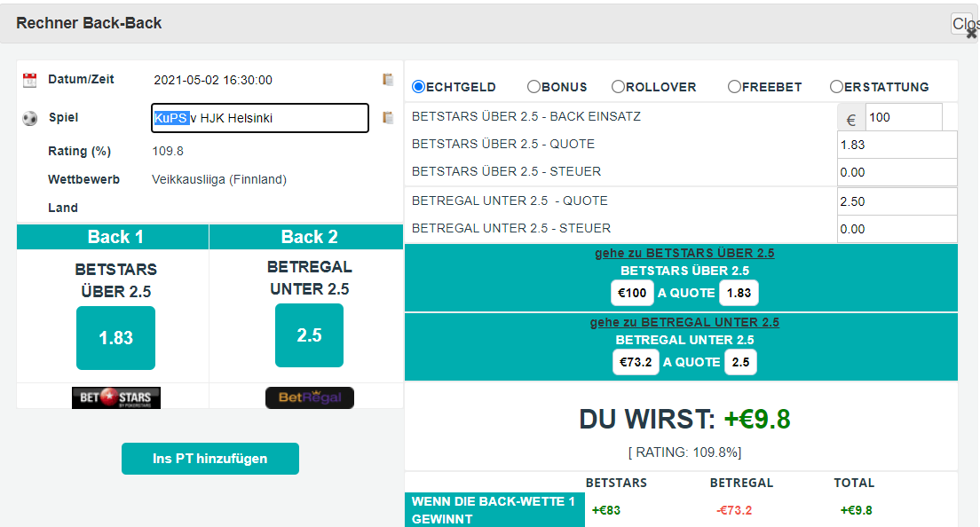The height and width of the screenshot is (527, 980).
Task: Click the date value 2021-05-02 16:30:00
Action: [213, 80]
